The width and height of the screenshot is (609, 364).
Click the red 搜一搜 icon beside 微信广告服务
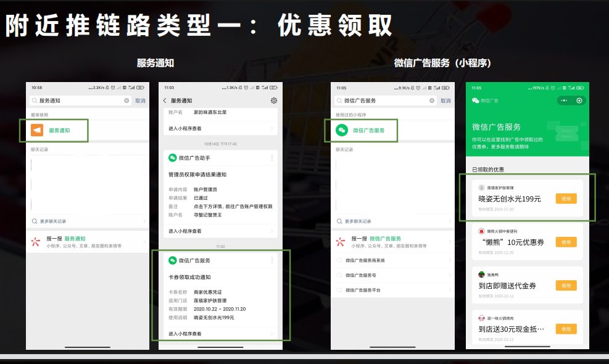(x=341, y=242)
